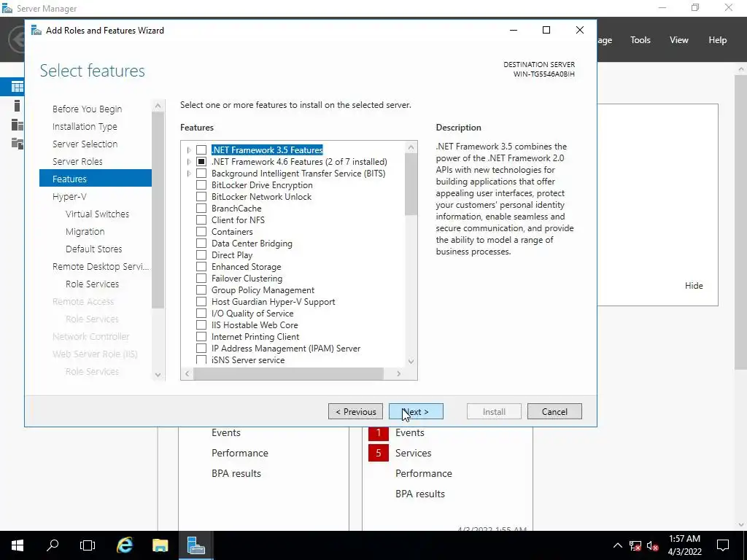Viewport: 747px width, 560px height.
Task: Click the Previous button
Action: (x=355, y=411)
